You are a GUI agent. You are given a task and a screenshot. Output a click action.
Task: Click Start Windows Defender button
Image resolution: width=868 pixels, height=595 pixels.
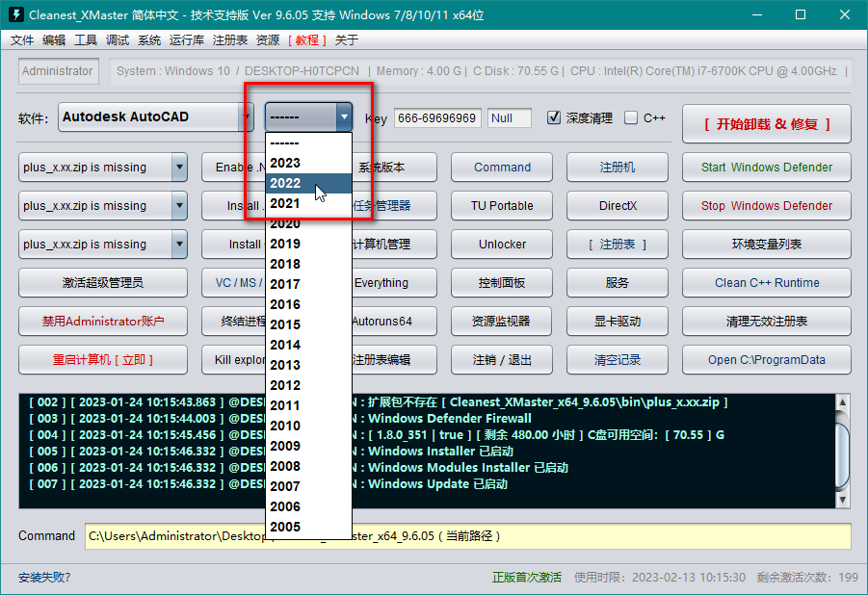767,168
